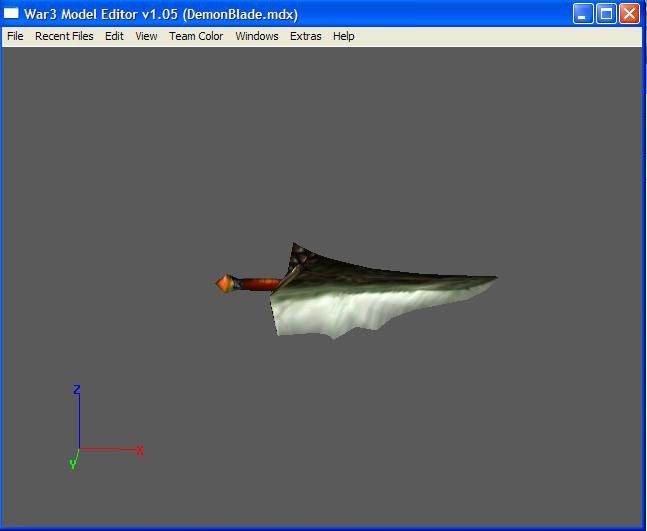This screenshot has height=531, width=647.
Task: Click the DemonBlade sword model in viewport
Action: (357, 291)
